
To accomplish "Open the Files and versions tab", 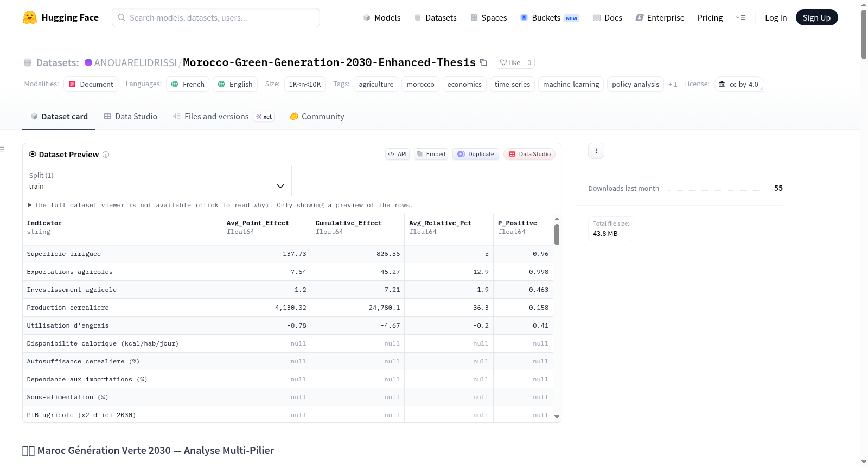I will coord(224,116).
